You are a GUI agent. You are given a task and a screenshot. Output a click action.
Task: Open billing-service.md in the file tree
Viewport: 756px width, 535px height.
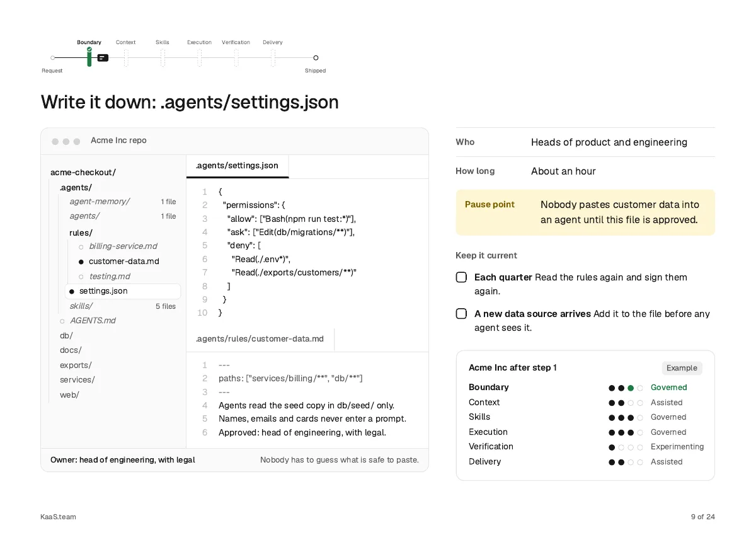click(x=123, y=246)
